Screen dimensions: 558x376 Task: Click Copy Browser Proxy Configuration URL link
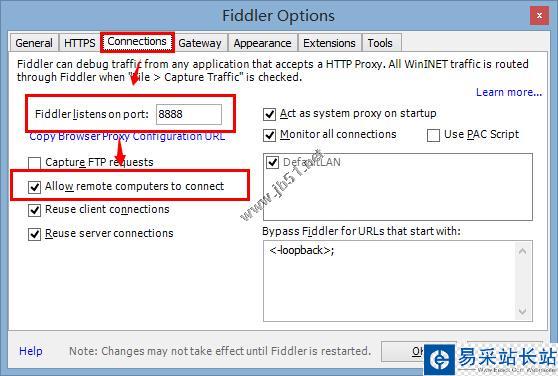127,137
